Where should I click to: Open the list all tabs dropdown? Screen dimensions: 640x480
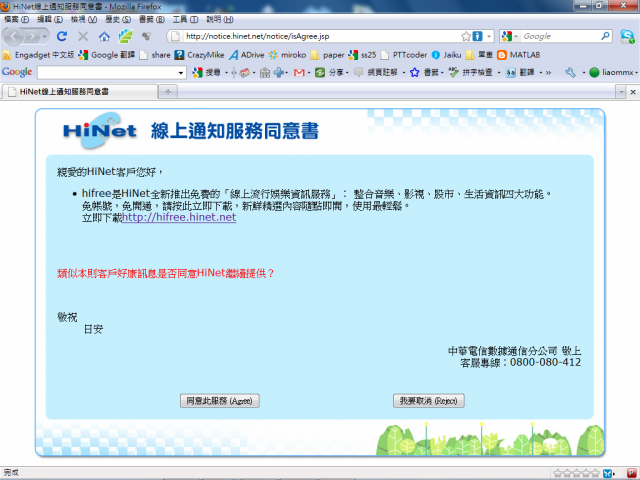621,92
